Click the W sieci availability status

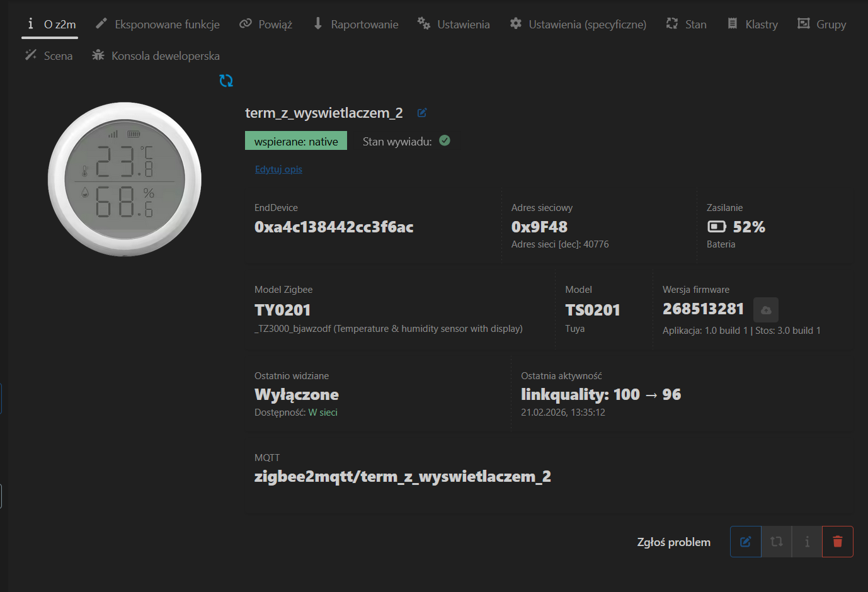[323, 413]
